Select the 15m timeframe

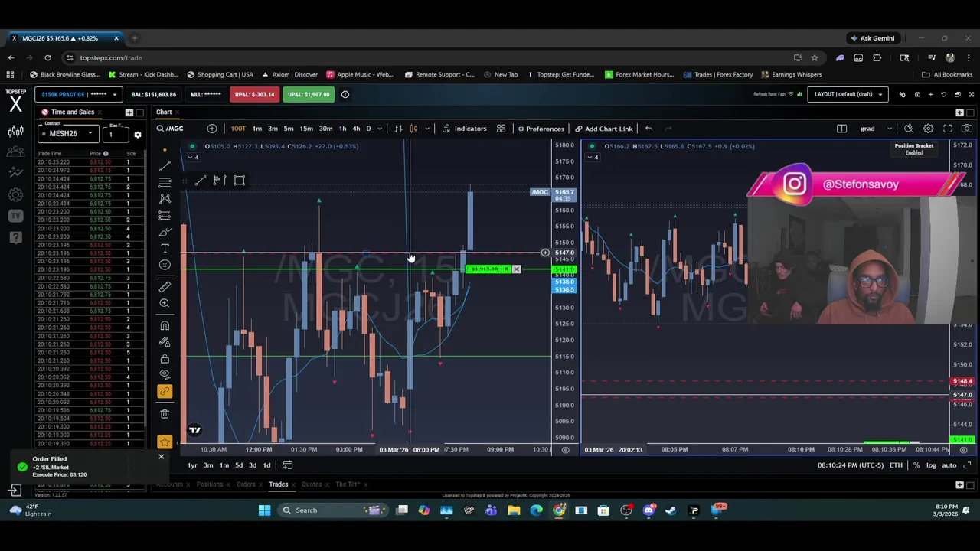[306, 129]
